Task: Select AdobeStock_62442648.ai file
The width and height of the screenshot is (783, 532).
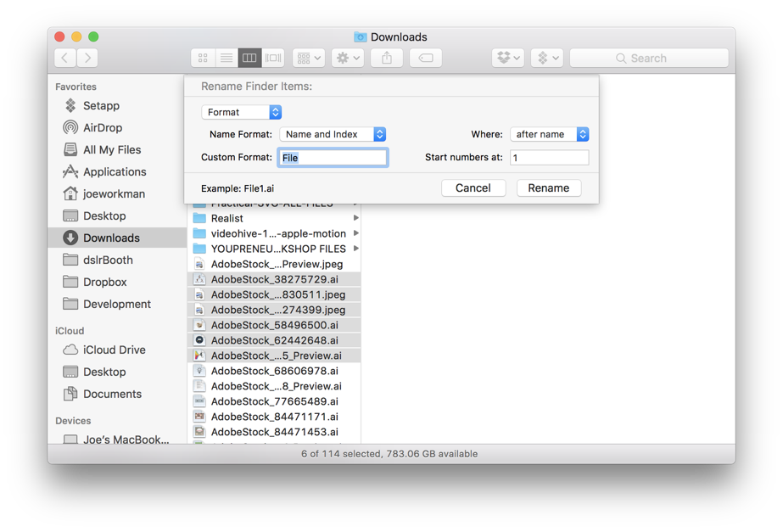Action: 275,340
